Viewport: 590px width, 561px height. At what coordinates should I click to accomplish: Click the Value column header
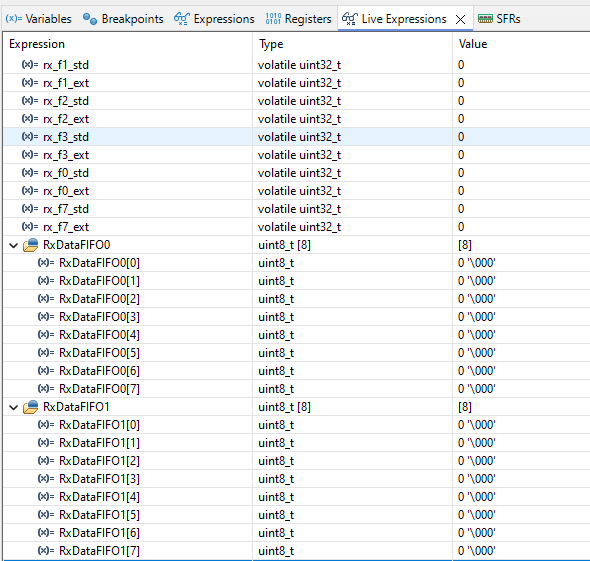point(473,44)
